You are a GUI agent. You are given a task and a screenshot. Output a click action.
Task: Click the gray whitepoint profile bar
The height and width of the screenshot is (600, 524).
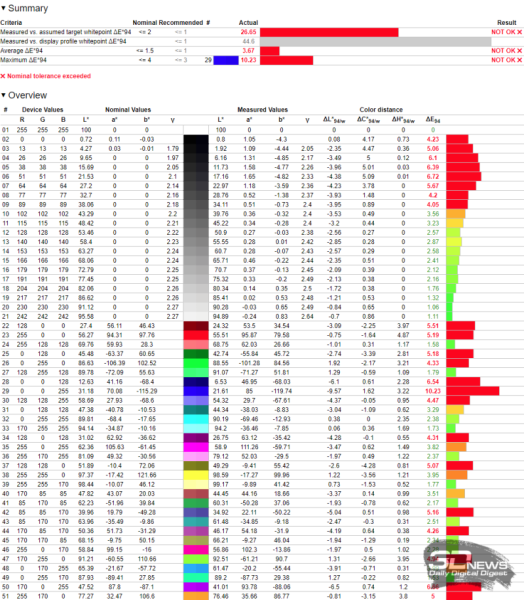point(375,41)
